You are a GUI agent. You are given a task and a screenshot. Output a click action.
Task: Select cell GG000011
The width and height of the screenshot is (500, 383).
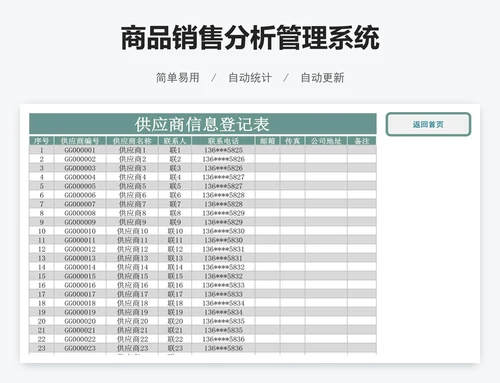pos(80,240)
